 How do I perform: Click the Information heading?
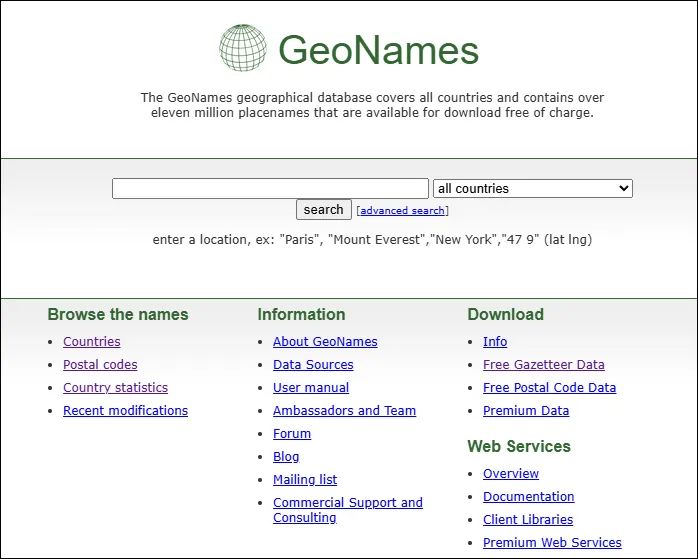click(x=301, y=314)
